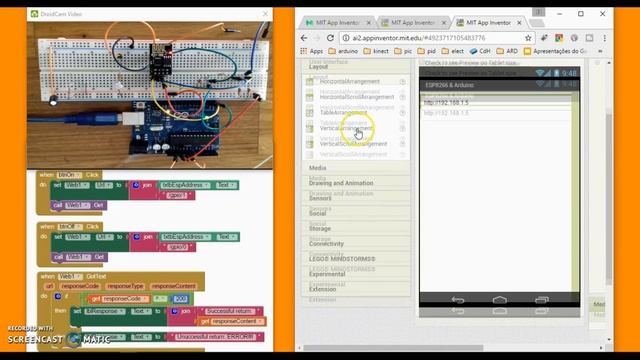
Task: Click the help icon next to HorizontalArrangement
Action: coord(402,82)
